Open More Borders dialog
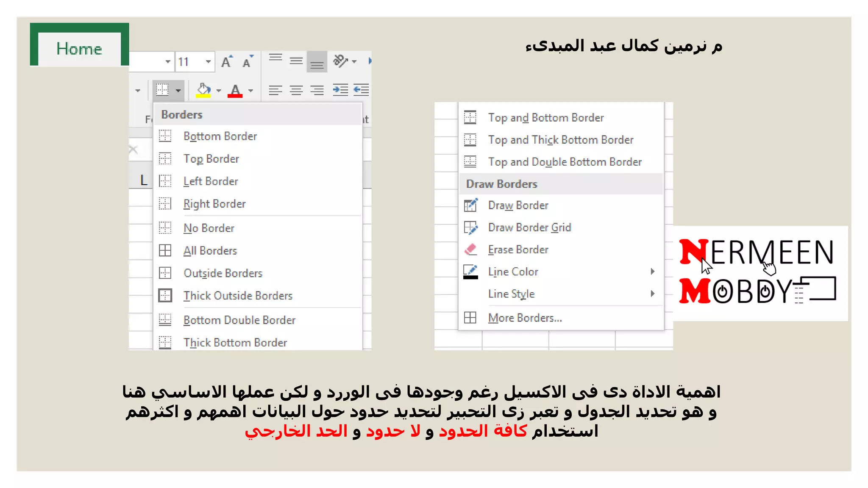The height and width of the screenshot is (488, 868). coord(561,317)
